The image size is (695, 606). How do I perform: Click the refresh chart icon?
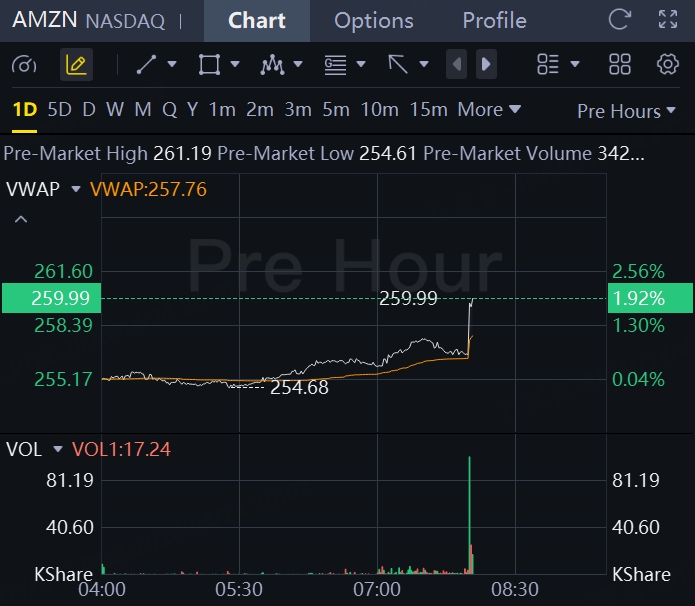[619, 20]
